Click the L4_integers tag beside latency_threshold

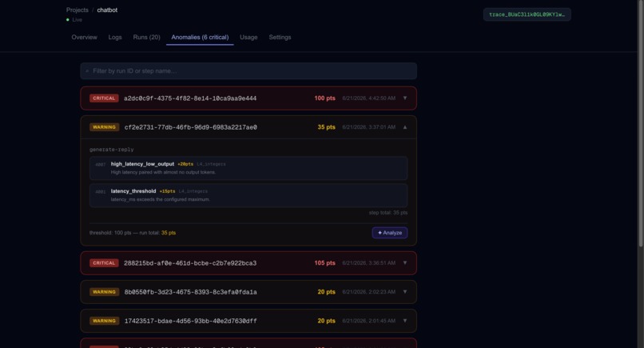(x=193, y=191)
